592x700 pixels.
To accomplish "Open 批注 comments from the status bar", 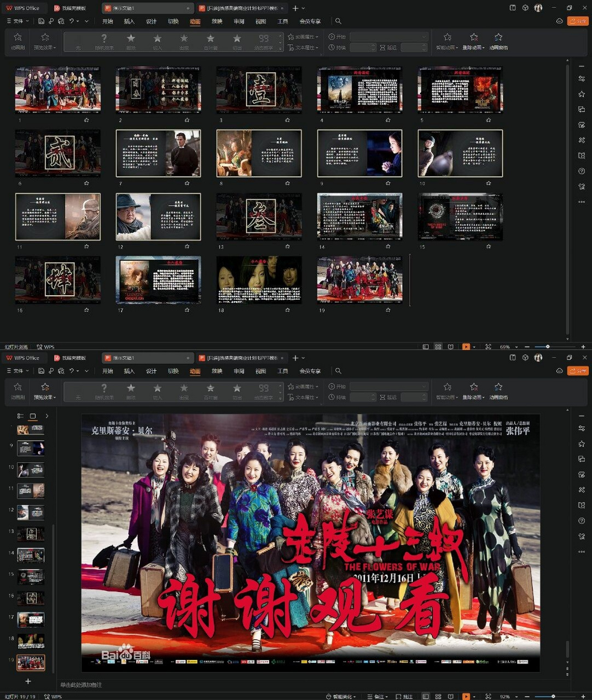I will (x=404, y=697).
